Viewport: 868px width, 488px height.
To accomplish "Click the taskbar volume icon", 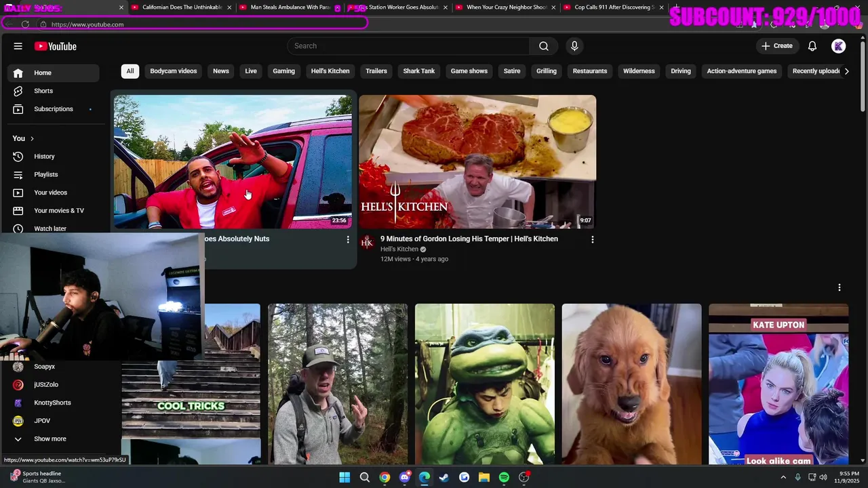I will pos(824,477).
